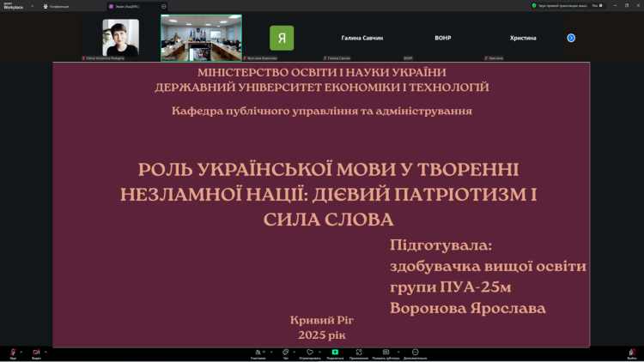Click the green Я participant avatar
Viewport: 644px width, 362px height.
[x=282, y=38]
